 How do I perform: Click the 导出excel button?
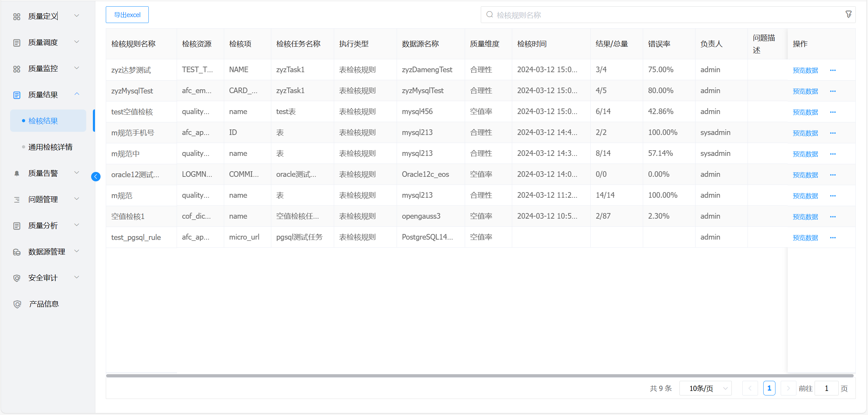127,15
